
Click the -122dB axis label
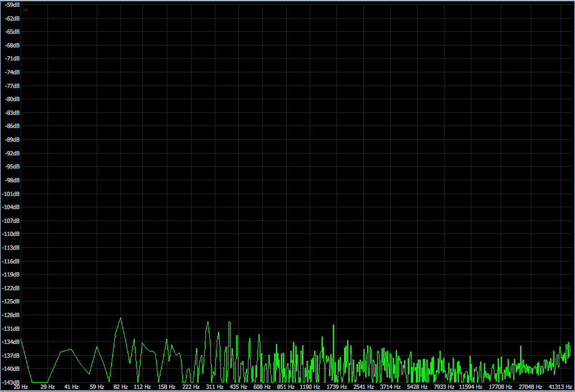click(x=11, y=288)
